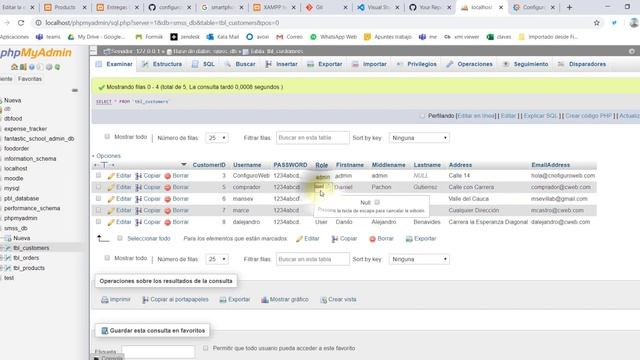Tick the checkbox for mansev row
640x360 pixels.
click(98, 198)
